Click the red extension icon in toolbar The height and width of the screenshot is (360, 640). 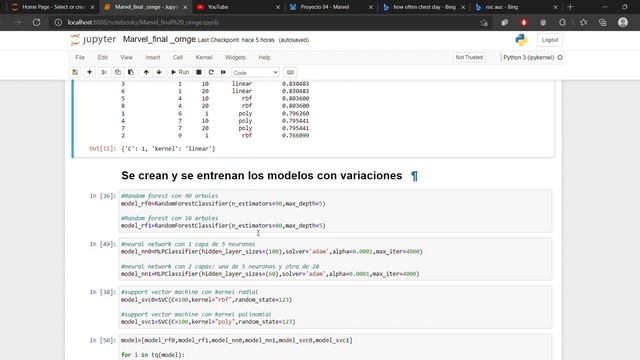click(x=524, y=23)
